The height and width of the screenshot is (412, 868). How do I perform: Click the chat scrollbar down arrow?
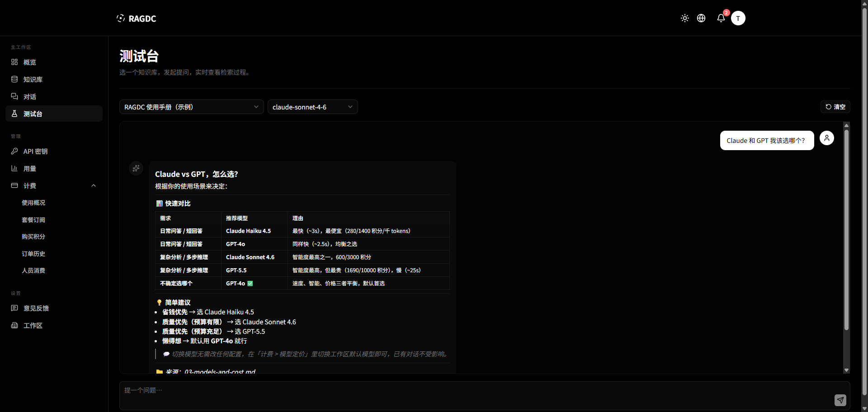pyautogui.click(x=846, y=370)
